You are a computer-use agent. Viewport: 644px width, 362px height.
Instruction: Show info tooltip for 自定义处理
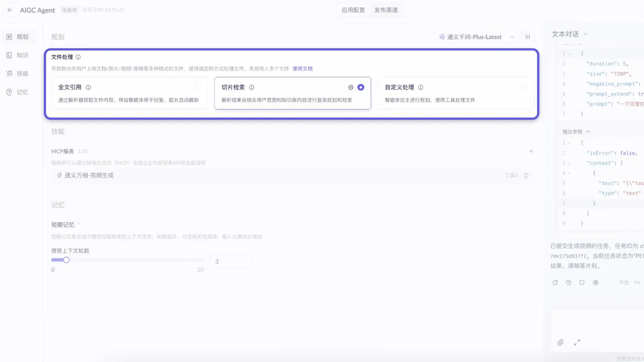[420, 87]
